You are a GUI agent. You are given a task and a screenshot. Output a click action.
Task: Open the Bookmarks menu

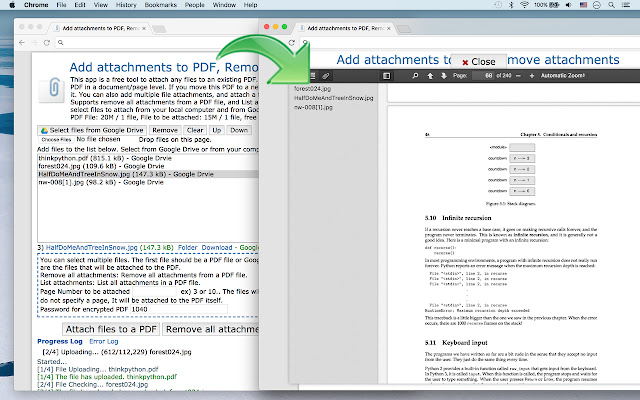(161, 5)
